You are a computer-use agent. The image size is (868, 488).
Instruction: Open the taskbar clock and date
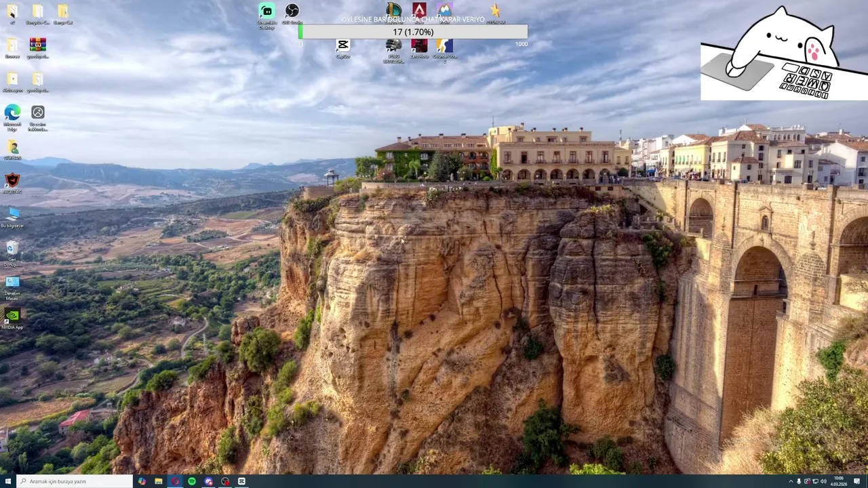coord(839,481)
